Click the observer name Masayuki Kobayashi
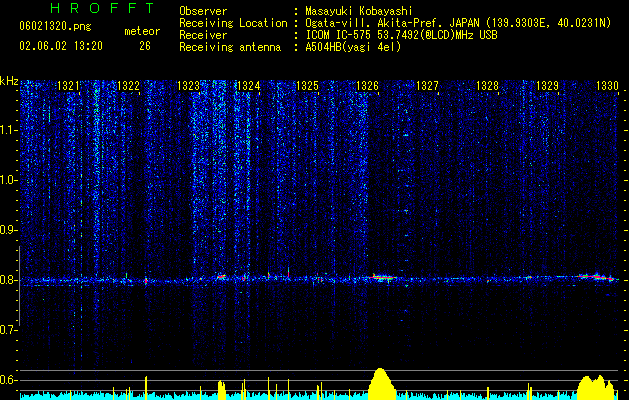The width and height of the screenshot is (629, 400). coord(359,11)
